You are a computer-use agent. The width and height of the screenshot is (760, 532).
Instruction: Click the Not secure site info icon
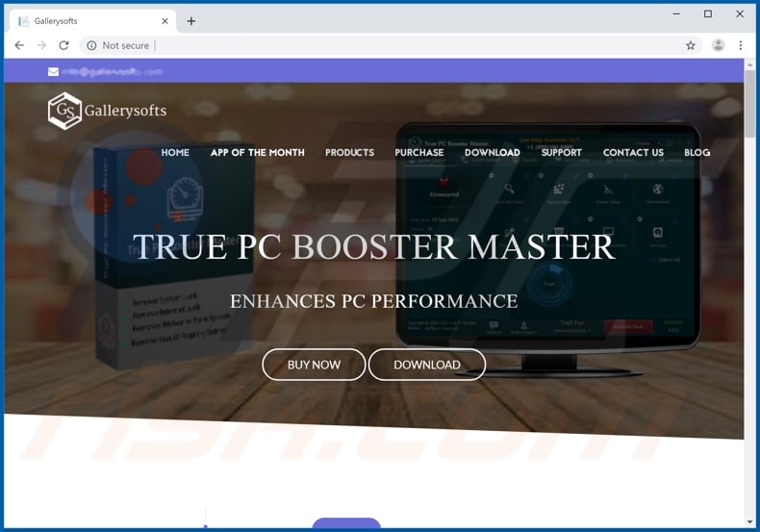coord(91,45)
